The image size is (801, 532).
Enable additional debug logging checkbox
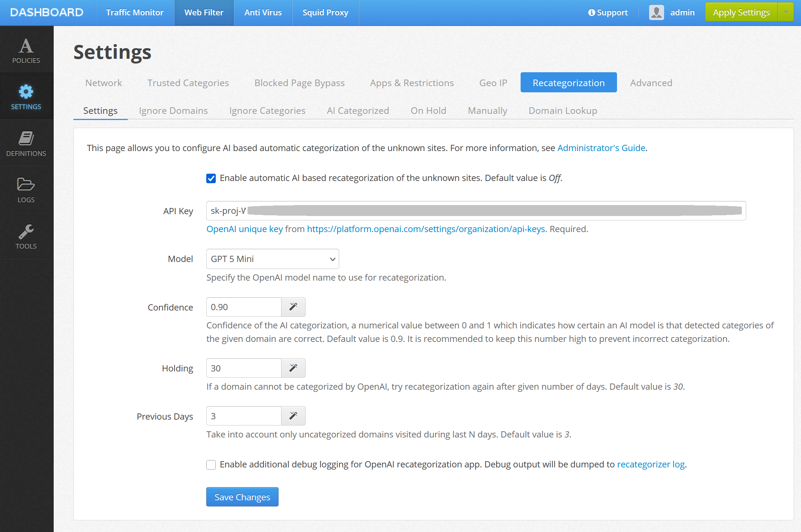coord(211,464)
